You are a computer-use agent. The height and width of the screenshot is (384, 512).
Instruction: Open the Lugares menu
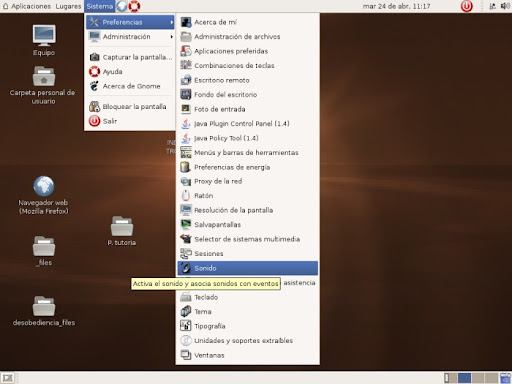68,6
